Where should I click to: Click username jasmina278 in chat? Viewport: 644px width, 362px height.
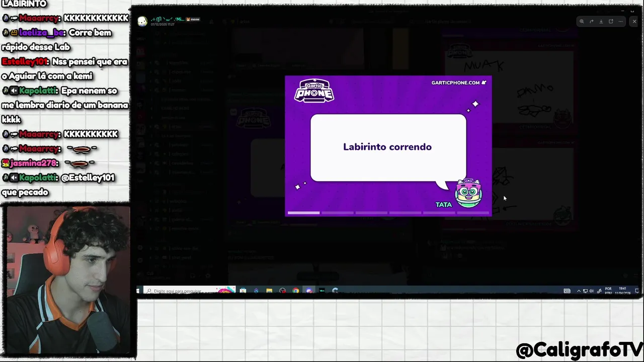point(34,163)
